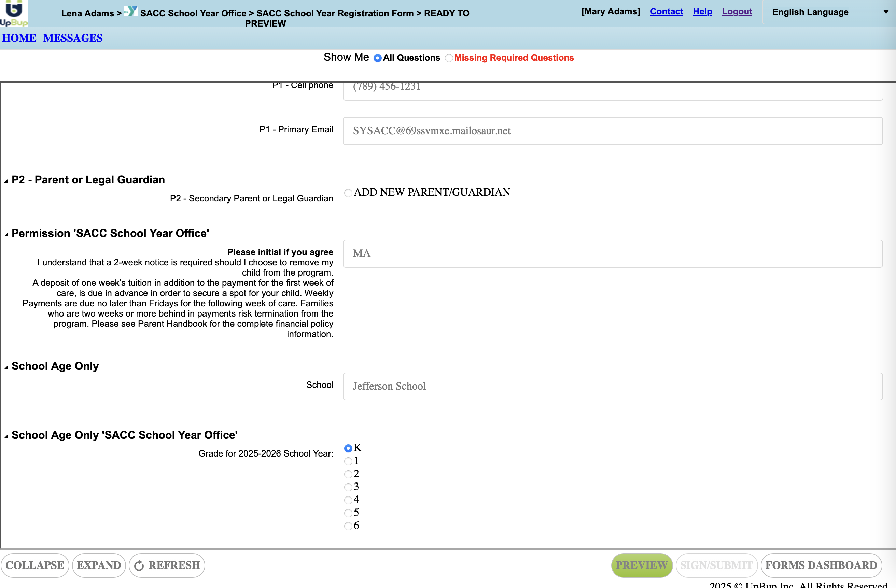Open the MESSAGES menu item

pos(73,38)
